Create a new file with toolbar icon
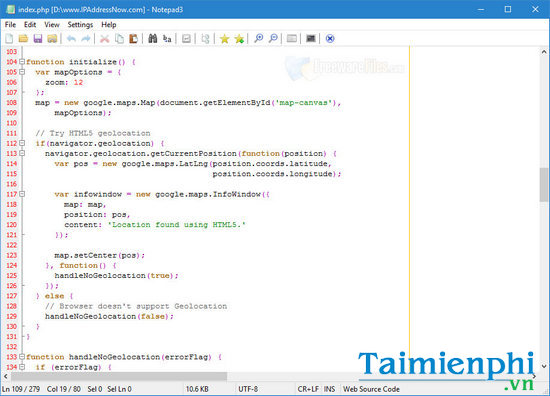This screenshot has height=396, width=550. pos(9,39)
